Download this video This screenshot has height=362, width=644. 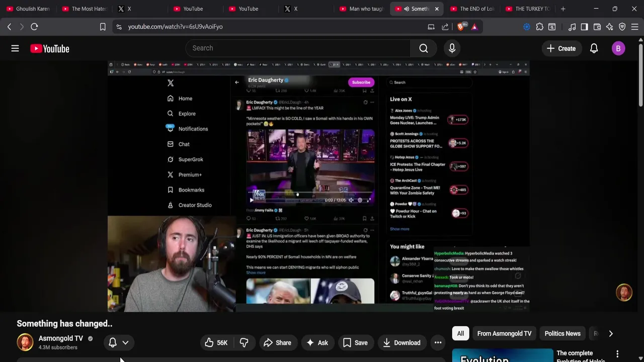click(x=401, y=343)
